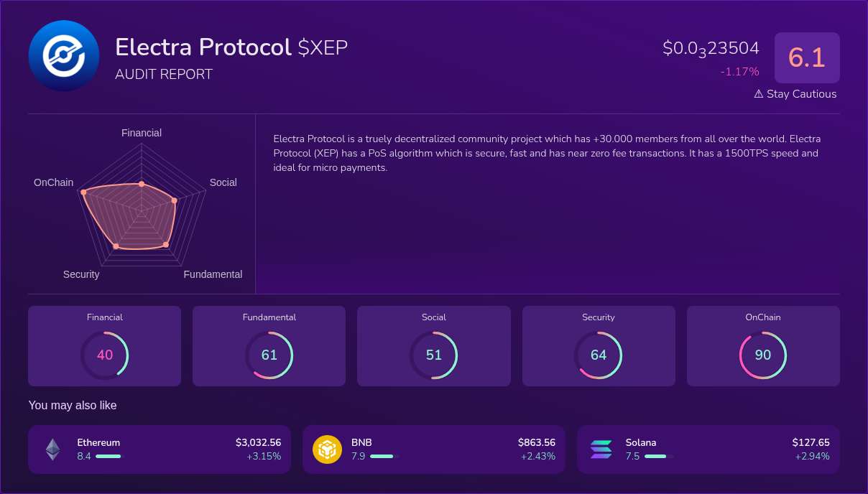Click the $XEP ticker link

(322, 47)
